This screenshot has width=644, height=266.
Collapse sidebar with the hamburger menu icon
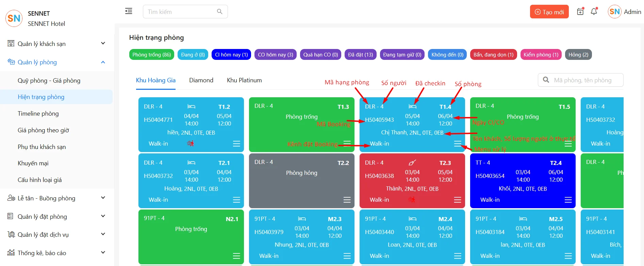coord(129,11)
